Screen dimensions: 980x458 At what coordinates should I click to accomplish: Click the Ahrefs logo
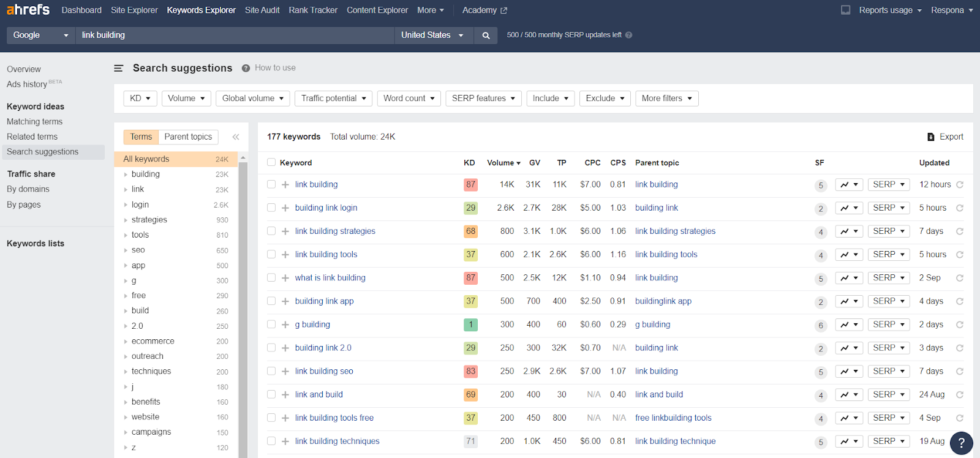click(28, 10)
